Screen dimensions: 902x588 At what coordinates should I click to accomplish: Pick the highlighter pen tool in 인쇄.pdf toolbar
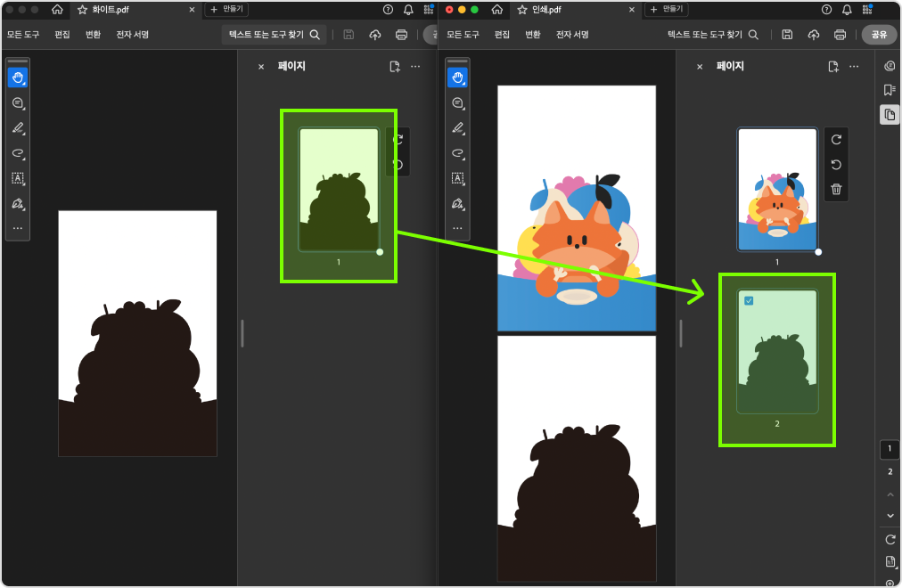click(x=457, y=127)
